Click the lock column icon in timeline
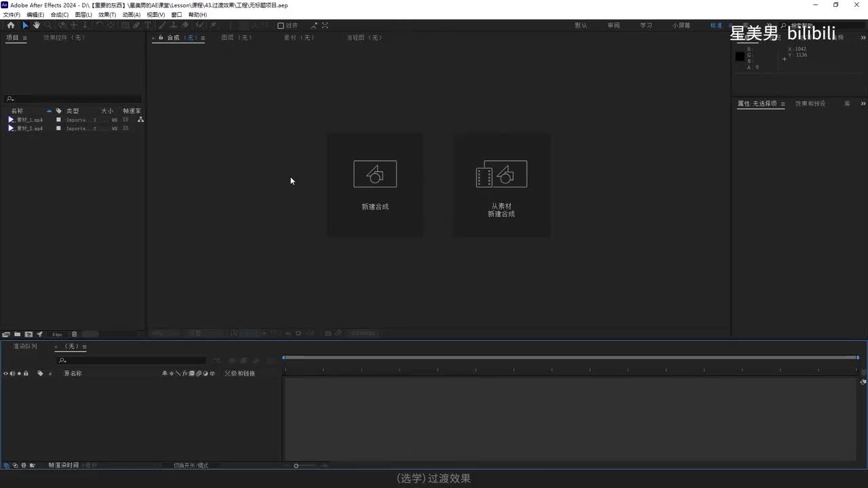 tap(26, 373)
